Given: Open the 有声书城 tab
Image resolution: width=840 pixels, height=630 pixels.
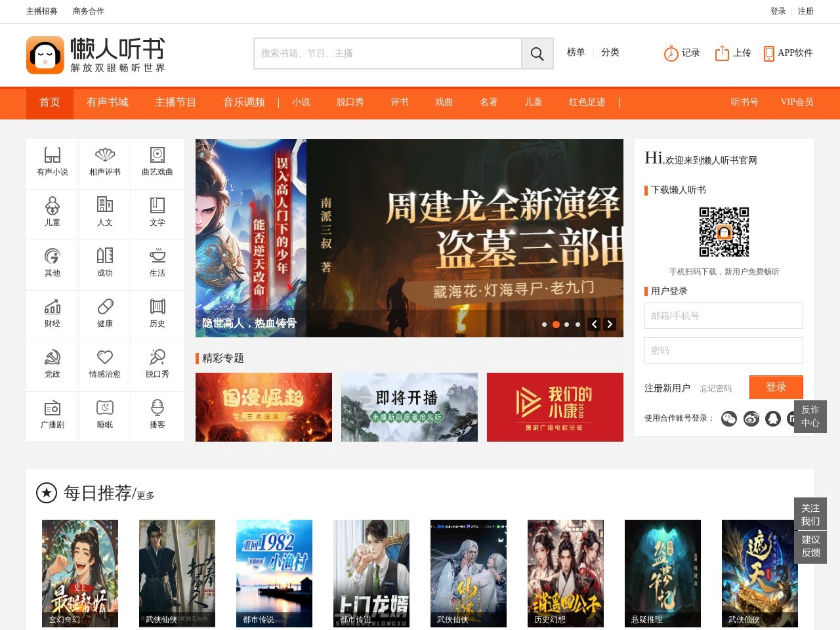Looking at the screenshot, I should click(x=108, y=102).
